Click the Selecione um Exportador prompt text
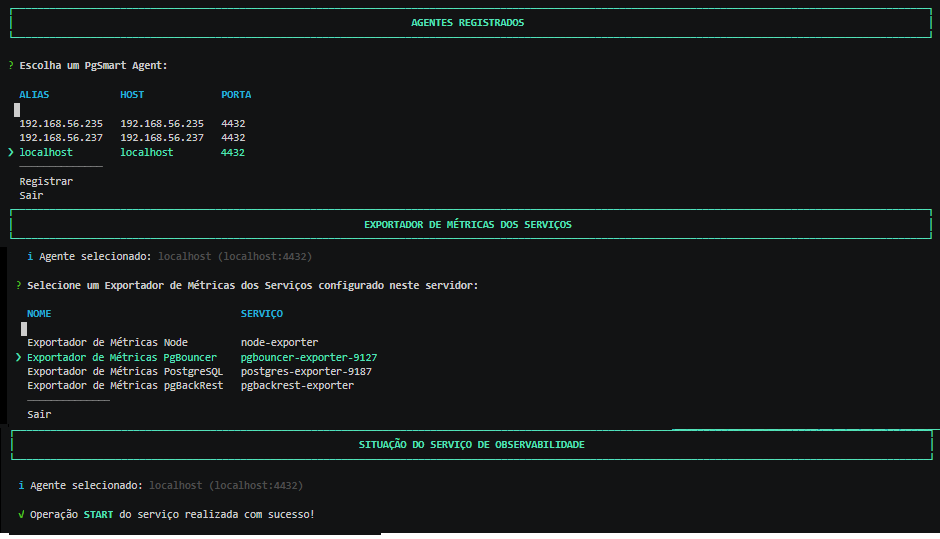 click(252, 285)
